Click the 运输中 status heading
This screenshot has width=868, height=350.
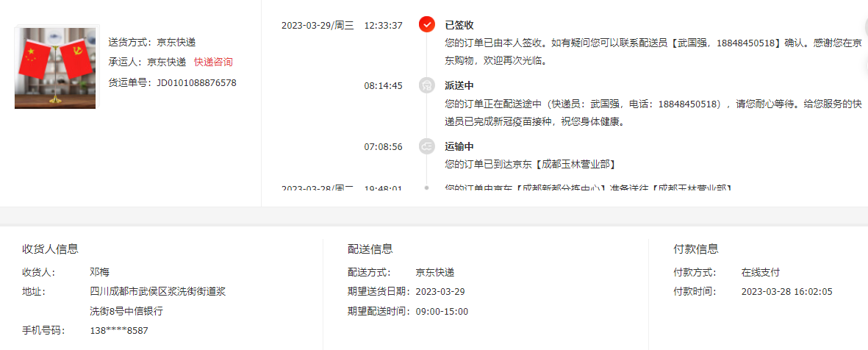459,147
